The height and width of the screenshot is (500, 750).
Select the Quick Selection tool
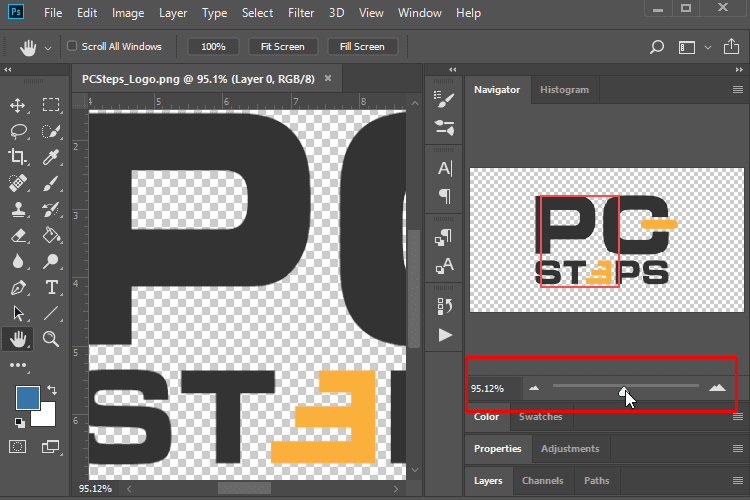coord(51,131)
